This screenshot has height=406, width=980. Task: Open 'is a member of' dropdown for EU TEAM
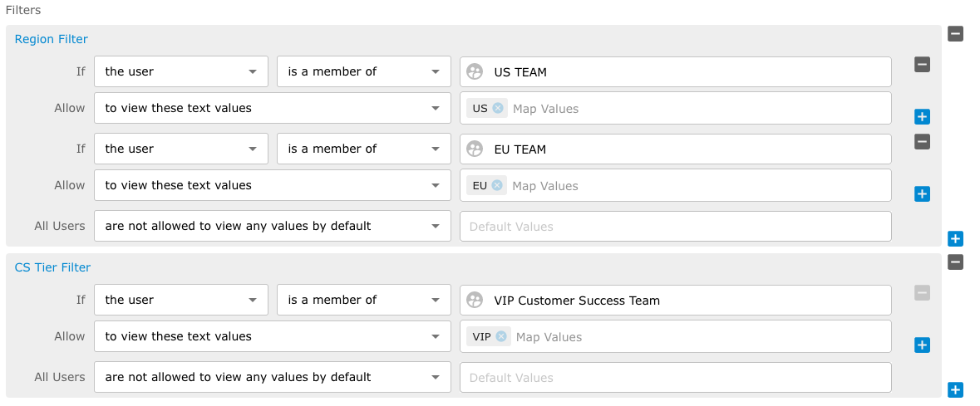pyautogui.click(x=364, y=149)
